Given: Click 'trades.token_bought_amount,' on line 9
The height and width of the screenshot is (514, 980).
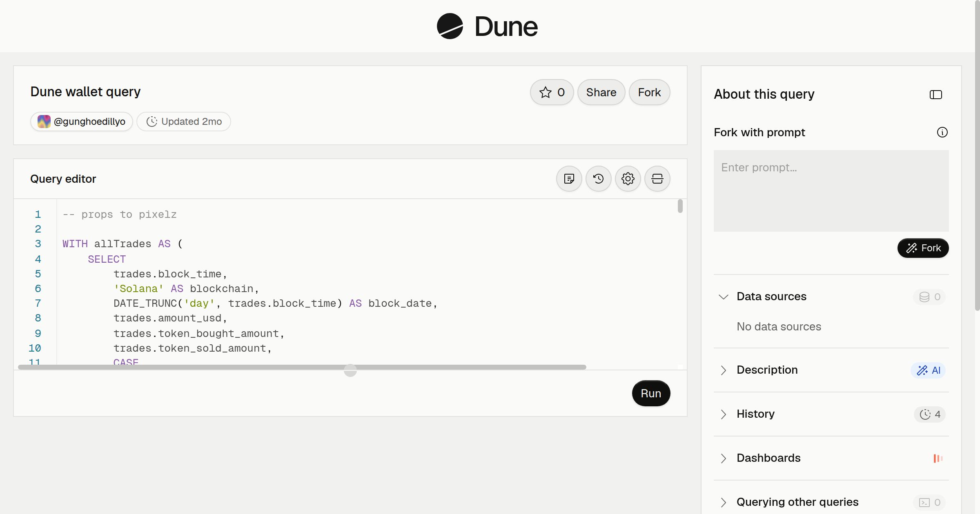Looking at the screenshot, I should (x=199, y=334).
